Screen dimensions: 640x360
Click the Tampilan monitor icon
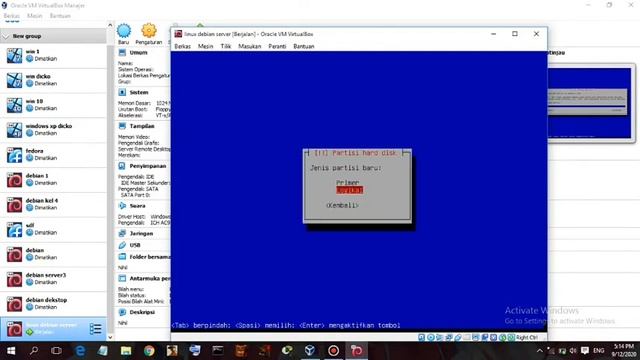(122, 126)
